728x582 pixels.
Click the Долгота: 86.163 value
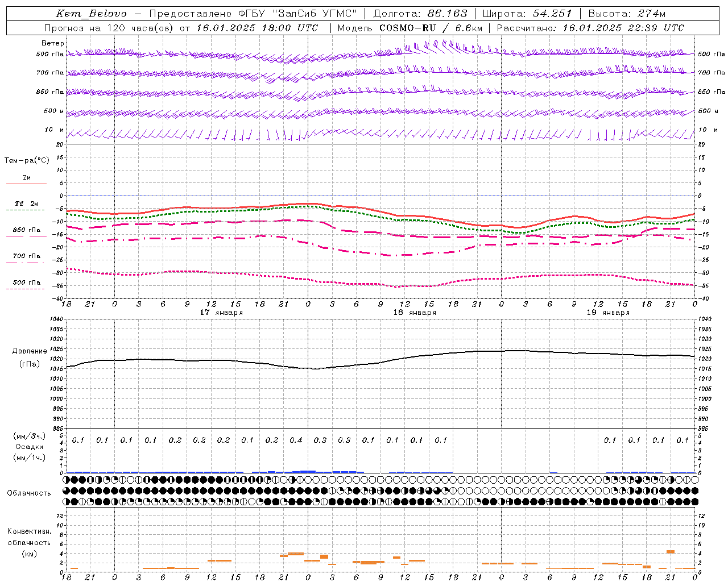pyautogui.click(x=420, y=14)
